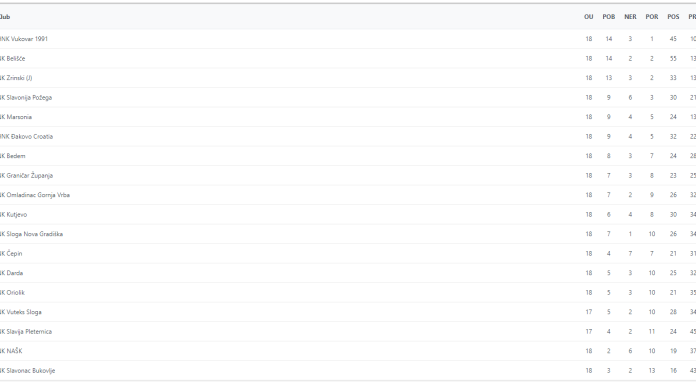Click the NK Omladinac Gornja Vrba row name
The width and height of the screenshot is (696, 385).
[x=35, y=195]
